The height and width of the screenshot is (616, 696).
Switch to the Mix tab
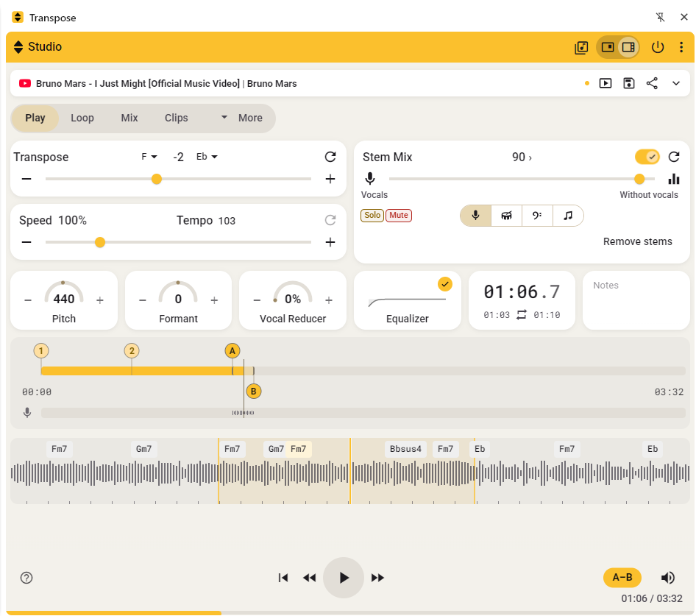pos(129,118)
